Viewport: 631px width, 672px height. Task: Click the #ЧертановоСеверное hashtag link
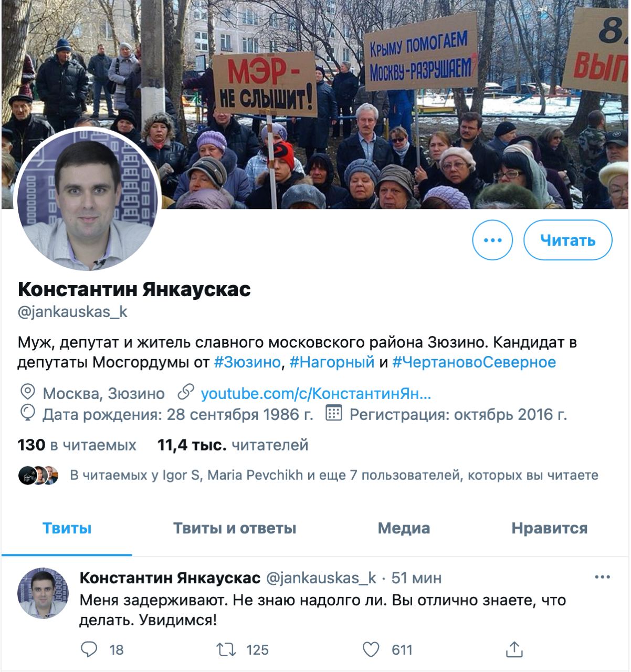click(474, 362)
